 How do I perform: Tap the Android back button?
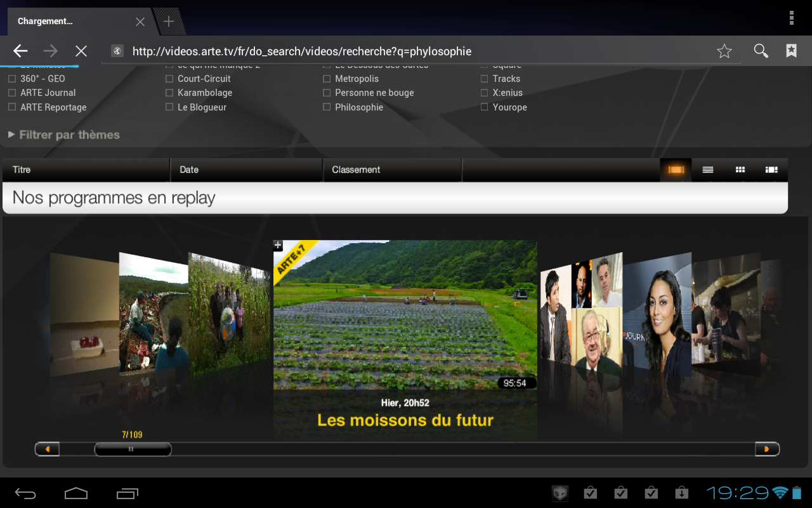pyautogui.click(x=26, y=493)
